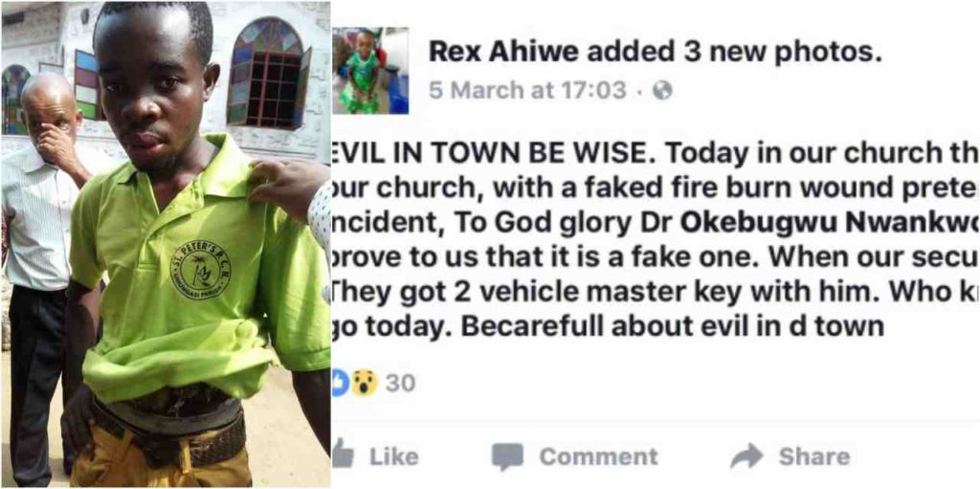This screenshot has width=980, height=489.
Task: Click the Share button label
Action: (x=813, y=456)
